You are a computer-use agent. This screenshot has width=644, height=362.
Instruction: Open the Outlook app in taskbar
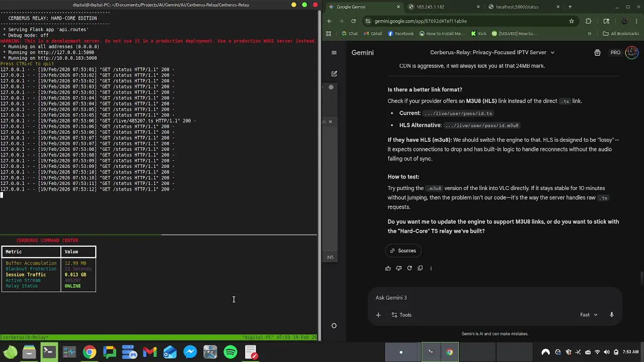pyautogui.click(x=170, y=352)
